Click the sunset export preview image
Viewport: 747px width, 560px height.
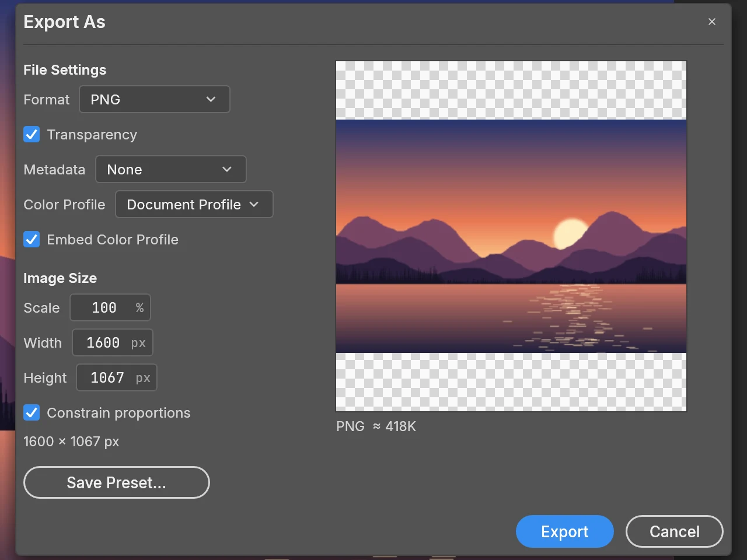[511, 236]
